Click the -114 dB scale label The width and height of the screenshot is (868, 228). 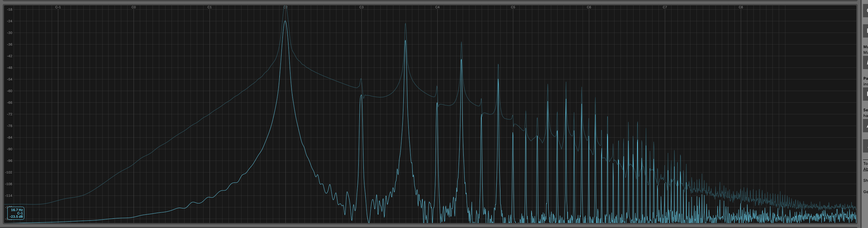pos(9,196)
